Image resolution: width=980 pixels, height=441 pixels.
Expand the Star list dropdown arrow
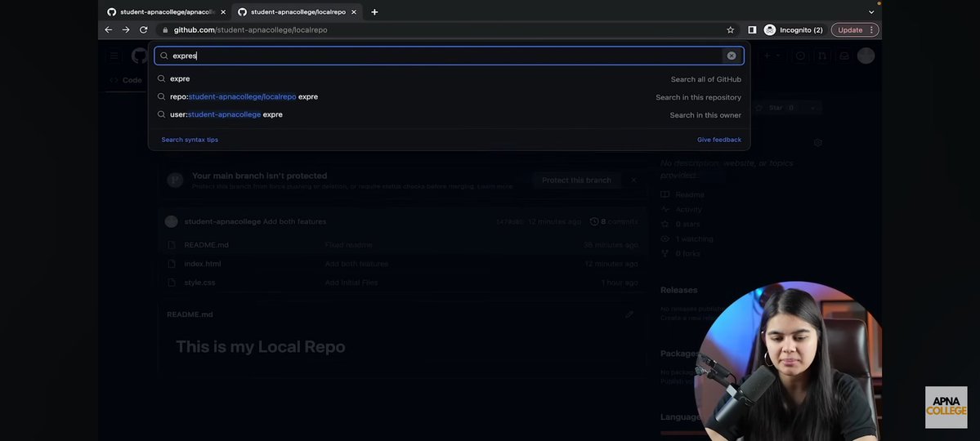click(812, 108)
